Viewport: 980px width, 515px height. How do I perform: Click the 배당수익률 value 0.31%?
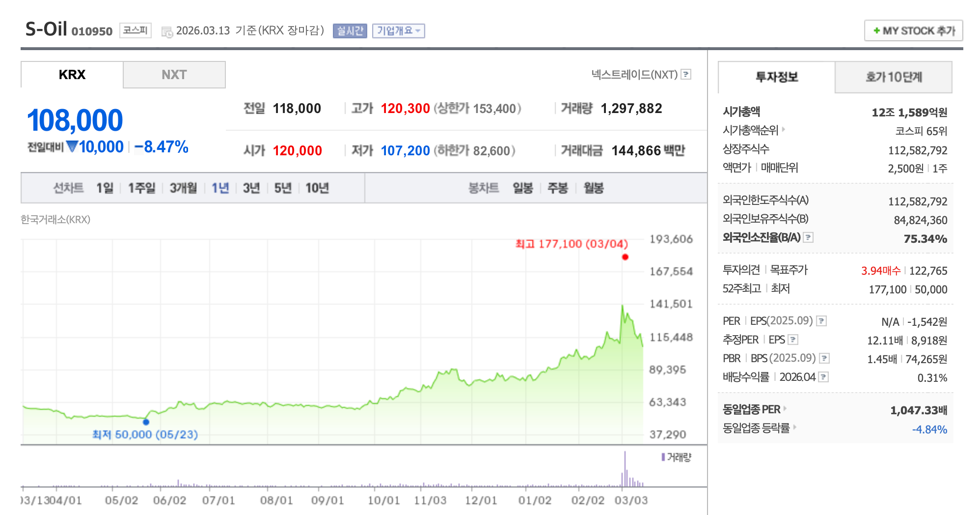point(932,378)
